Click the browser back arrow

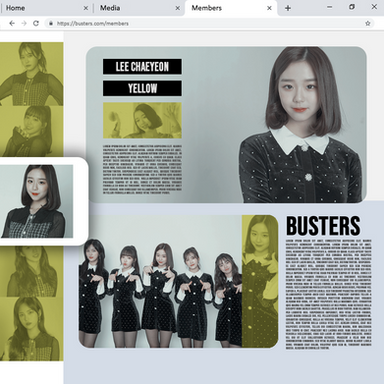pyautogui.click(x=12, y=23)
